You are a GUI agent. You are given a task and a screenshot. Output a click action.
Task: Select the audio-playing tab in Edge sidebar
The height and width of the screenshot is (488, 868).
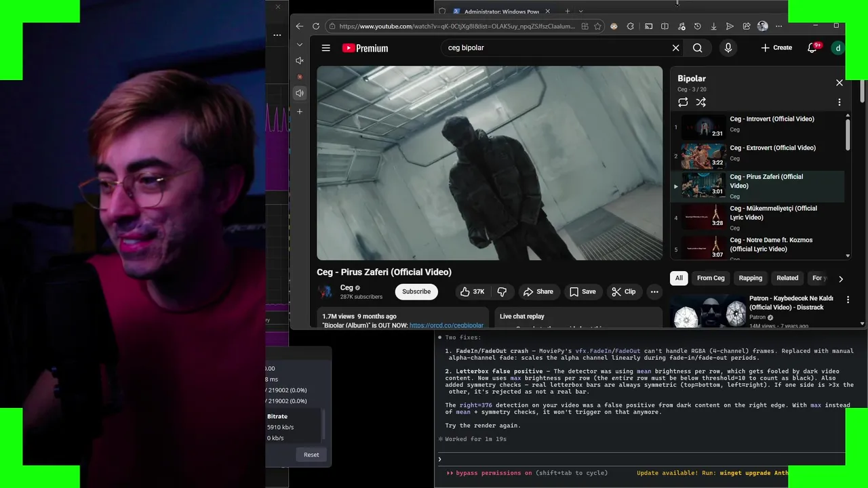(300, 93)
